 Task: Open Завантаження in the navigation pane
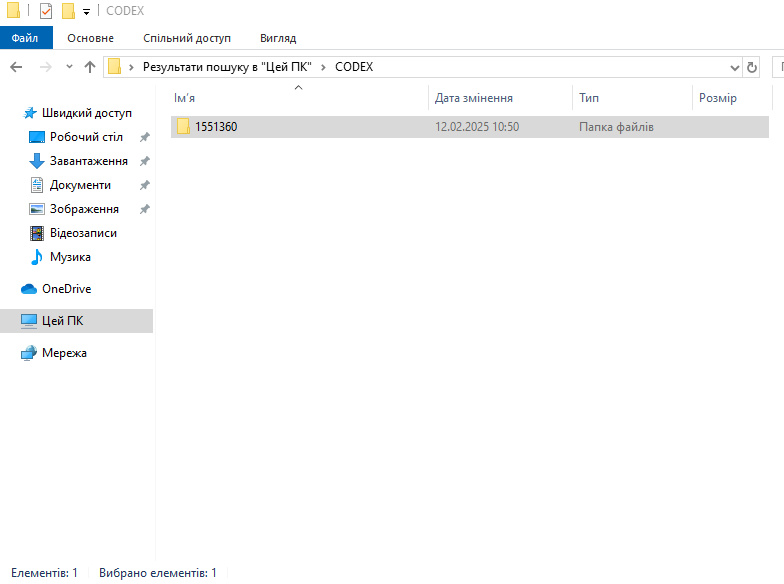88,161
